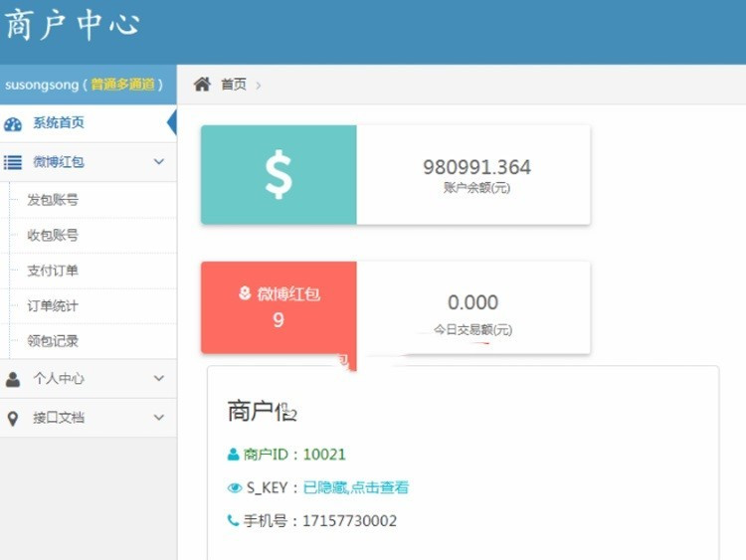Click 首页 breadcrumb link
Image resolution: width=746 pixels, height=560 pixels.
[x=234, y=85]
